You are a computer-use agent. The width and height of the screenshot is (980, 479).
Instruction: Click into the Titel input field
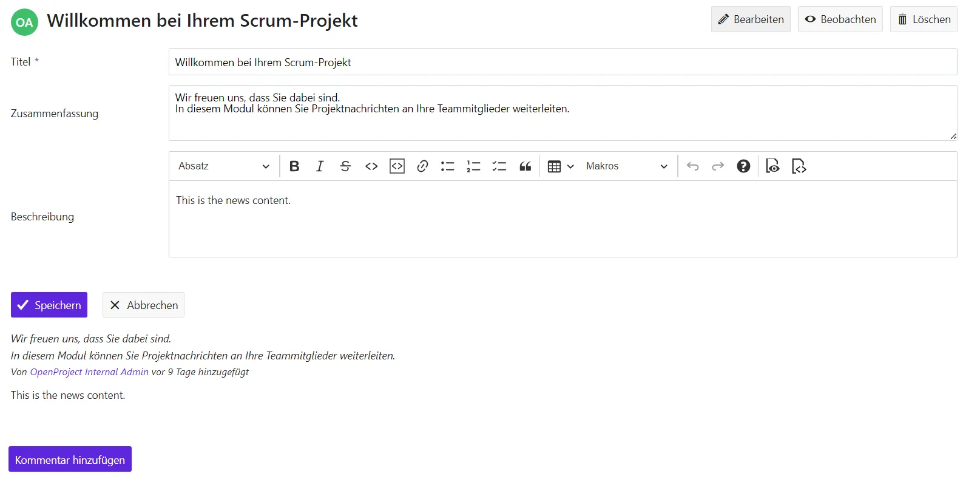point(563,62)
